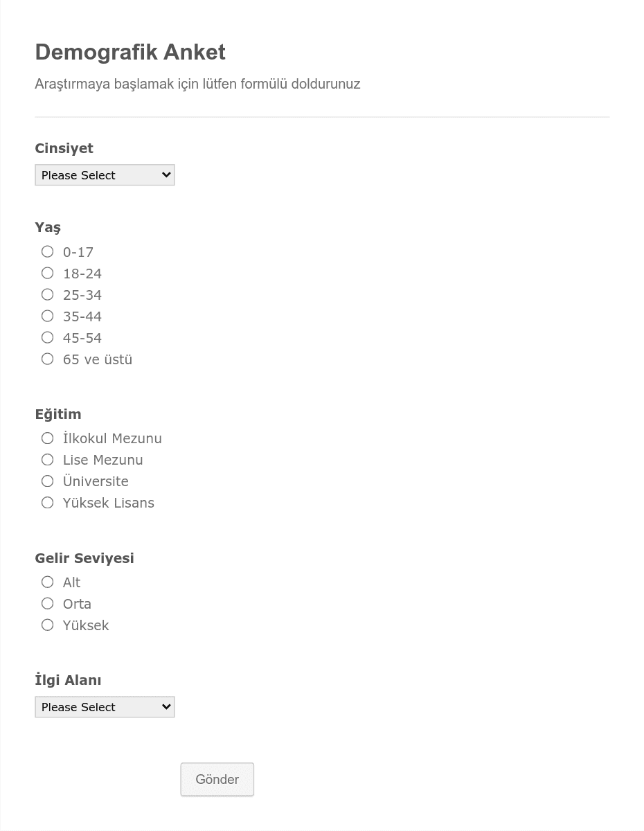The height and width of the screenshot is (831, 644).
Task: Expand the Please Select gender combo box
Action: (x=105, y=175)
